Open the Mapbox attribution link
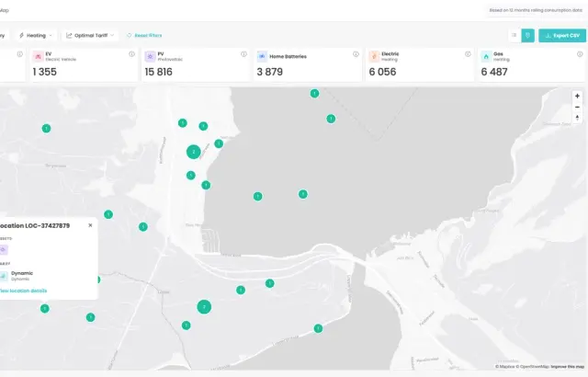588x377 pixels. (504, 367)
